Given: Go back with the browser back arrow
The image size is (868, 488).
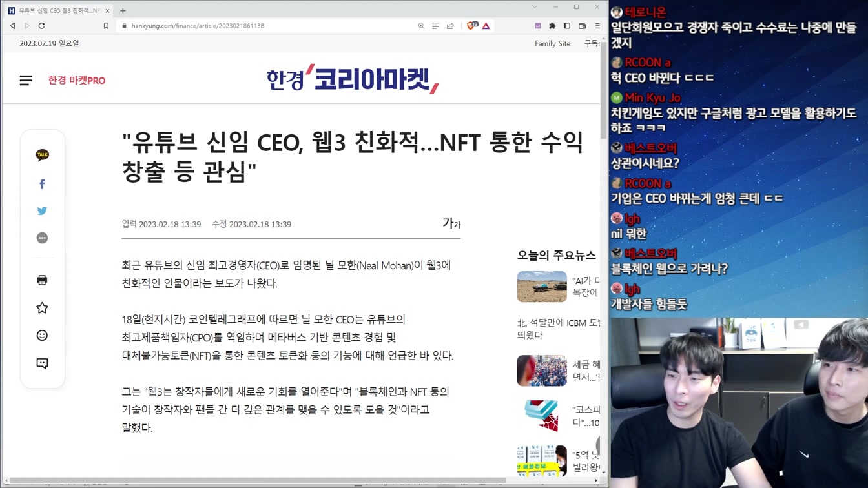Looking at the screenshot, I should [13, 26].
